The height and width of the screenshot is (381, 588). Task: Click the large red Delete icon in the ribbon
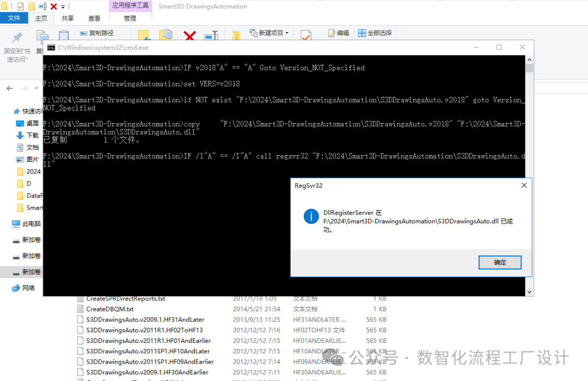(190, 35)
